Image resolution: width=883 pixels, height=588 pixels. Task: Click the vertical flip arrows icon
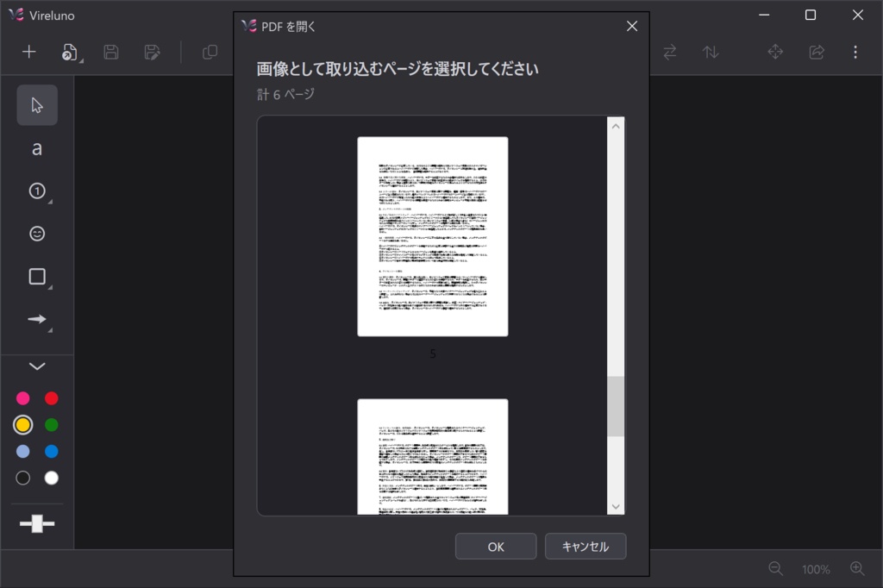click(x=711, y=53)
